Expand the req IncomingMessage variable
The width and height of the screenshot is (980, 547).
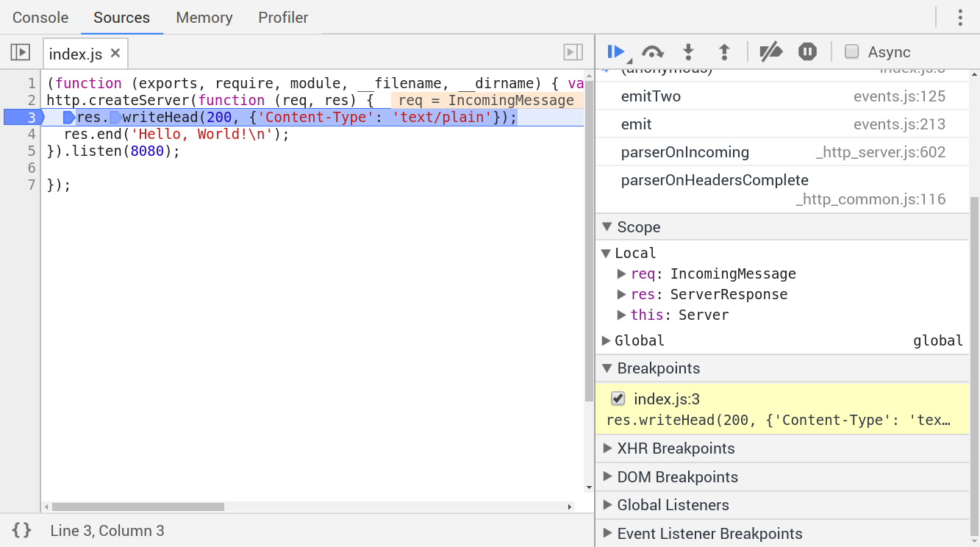[x=621, y=274]
